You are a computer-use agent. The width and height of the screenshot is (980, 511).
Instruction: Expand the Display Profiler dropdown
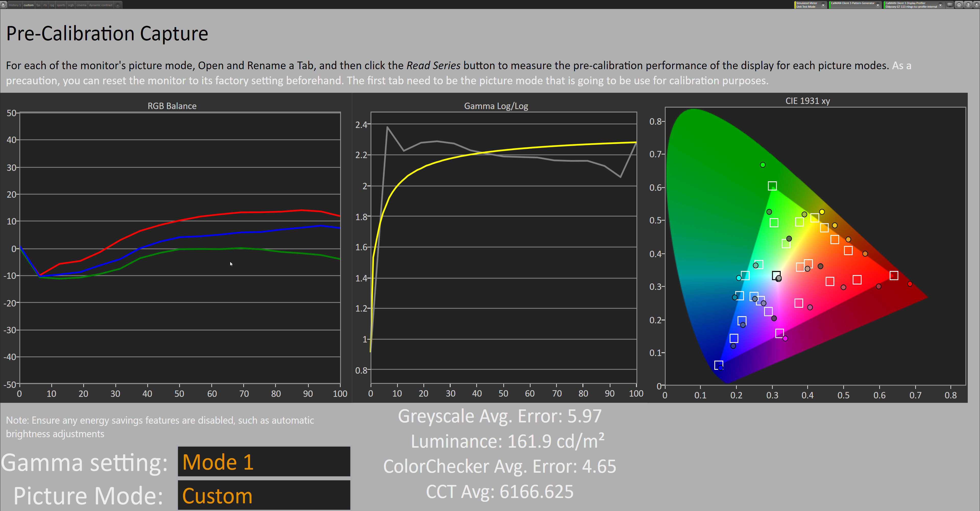940,5
